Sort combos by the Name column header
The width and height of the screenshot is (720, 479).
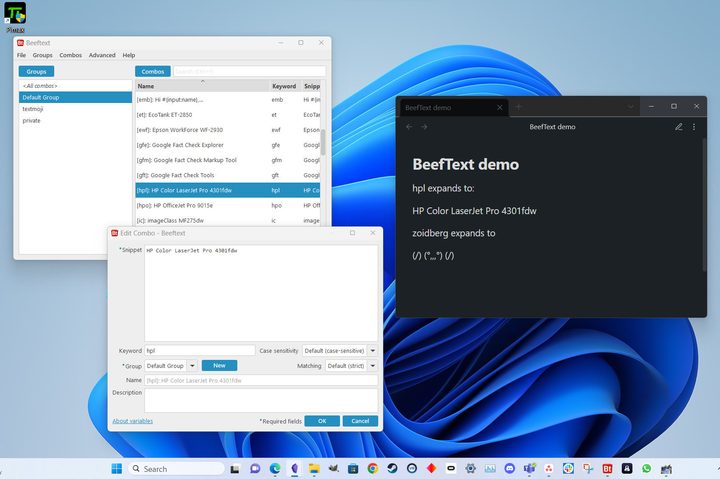click(202, 86)
